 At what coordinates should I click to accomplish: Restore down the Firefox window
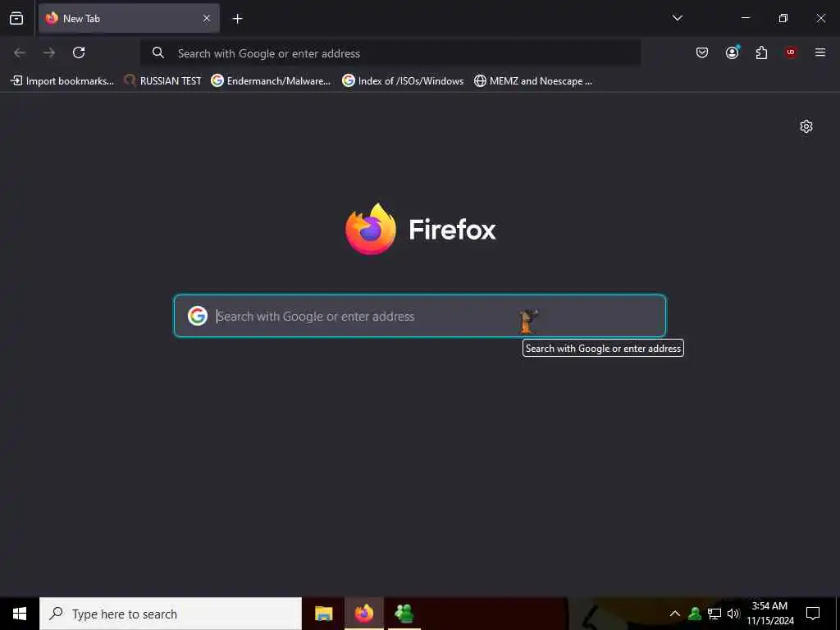(783, 18)
